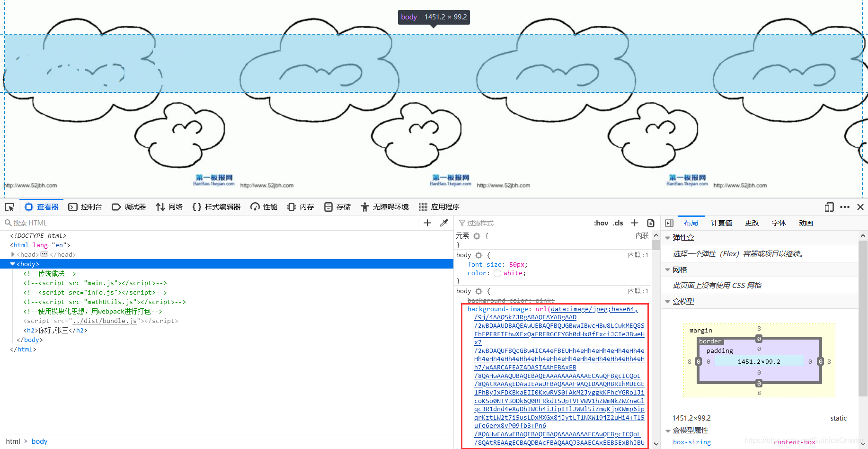The width and height of the screenshot is (868, 449).
Task: Toggle the .cls classes panel
Action: click(x=618, y=223)
